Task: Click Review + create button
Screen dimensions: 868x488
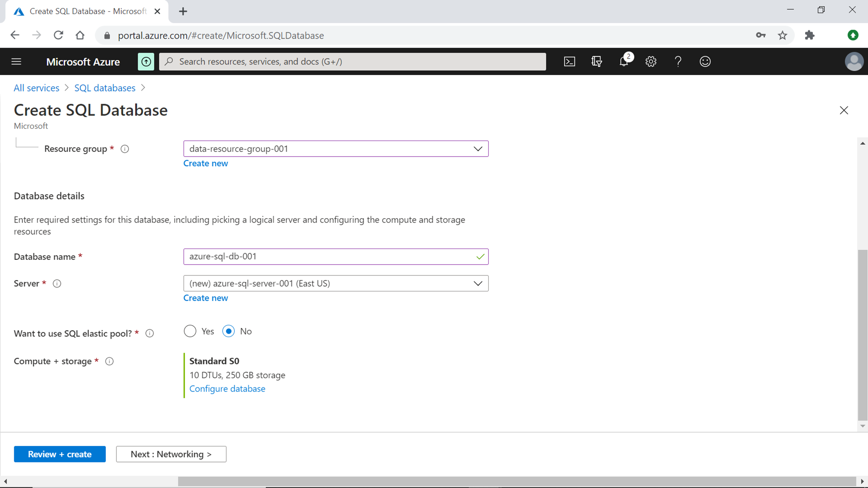Action: pyautogui.click(x=60, y=454)
